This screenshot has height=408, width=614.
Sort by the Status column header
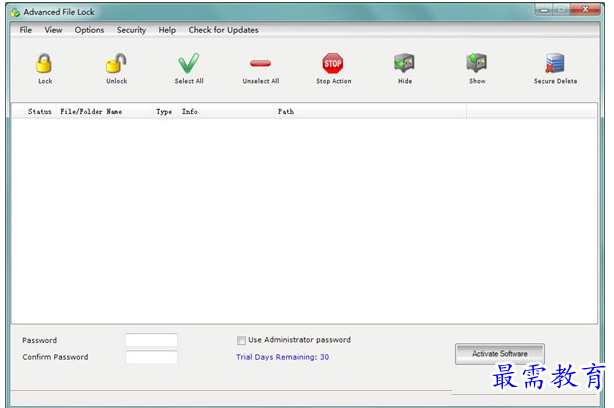pos(40,112)
